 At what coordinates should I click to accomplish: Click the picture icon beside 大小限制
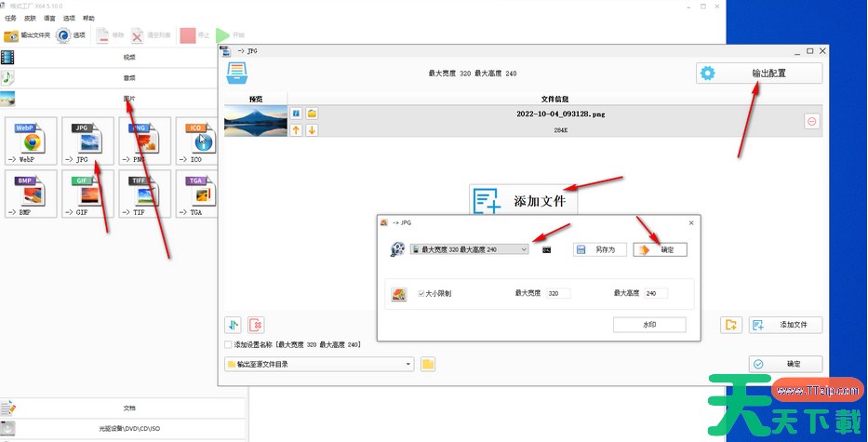(398, 294)
